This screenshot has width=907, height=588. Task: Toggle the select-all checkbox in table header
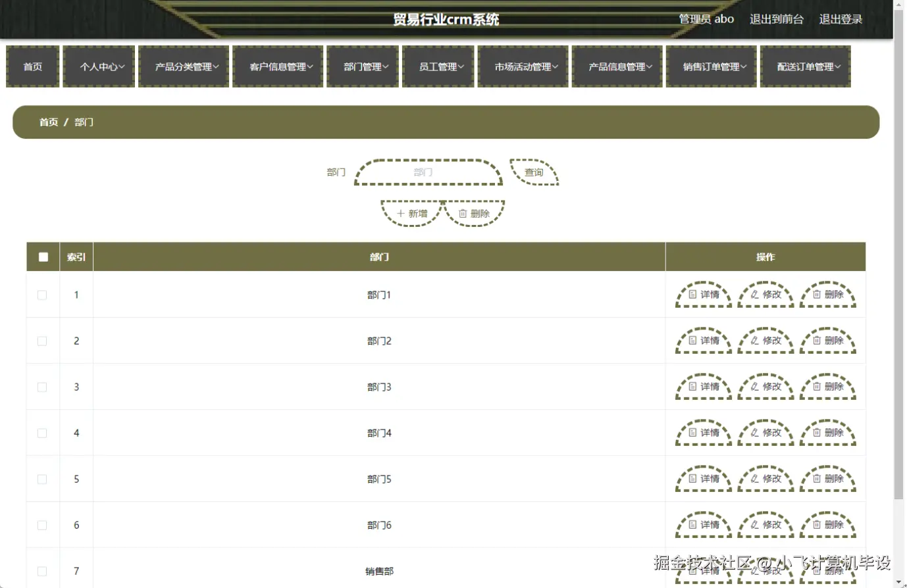tap(43, 257)
